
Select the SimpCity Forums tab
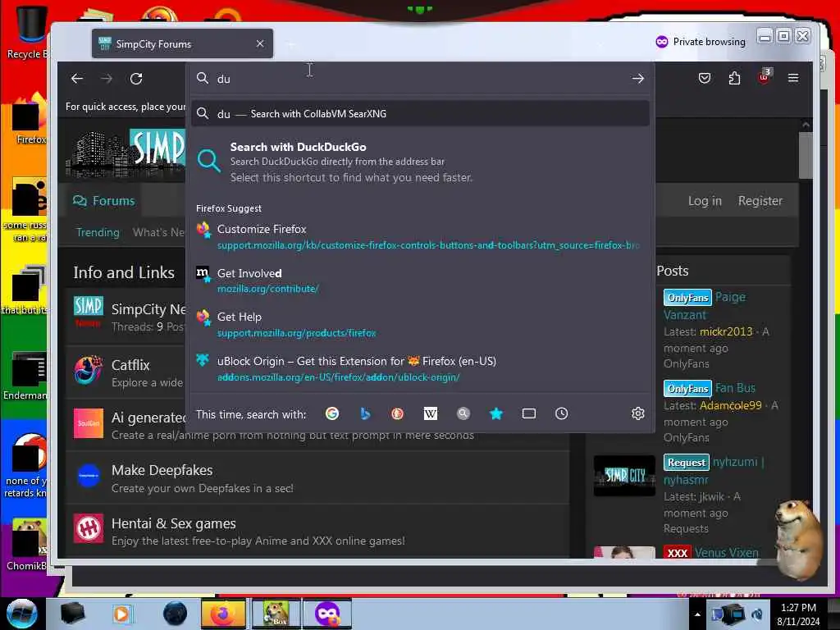(182, 43)
